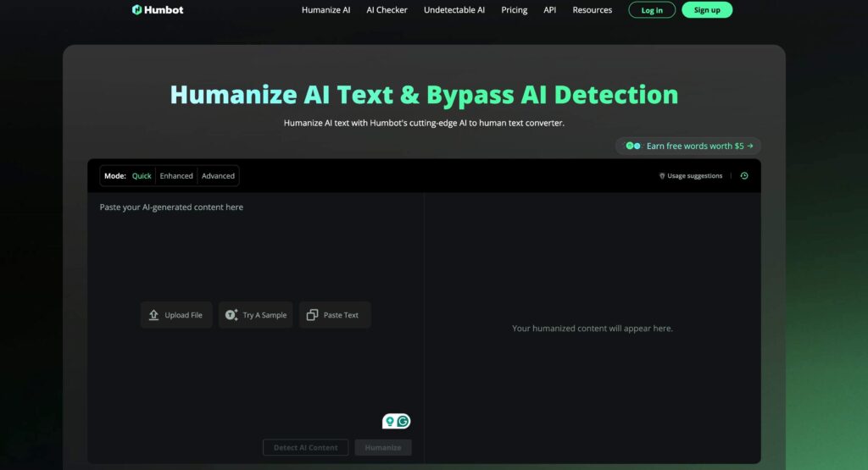
Task: Click the Humanize button
Action: pyautogui.click(x=383, y=448)
